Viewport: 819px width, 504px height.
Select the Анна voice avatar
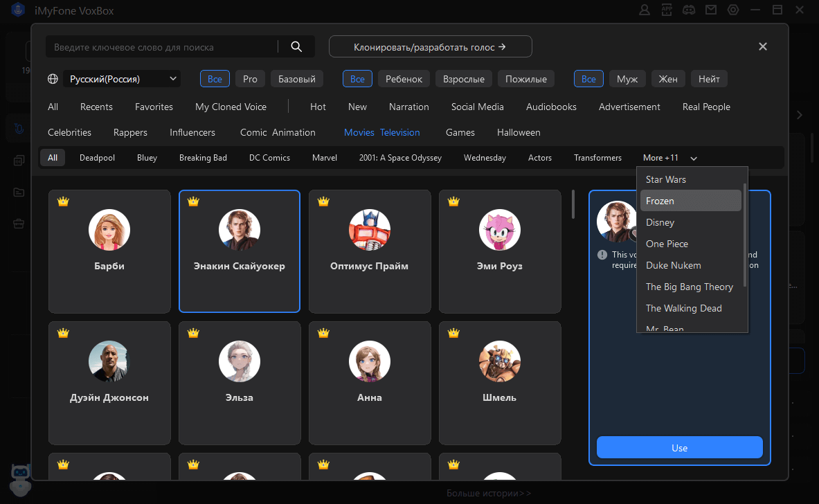coord(369,361)
